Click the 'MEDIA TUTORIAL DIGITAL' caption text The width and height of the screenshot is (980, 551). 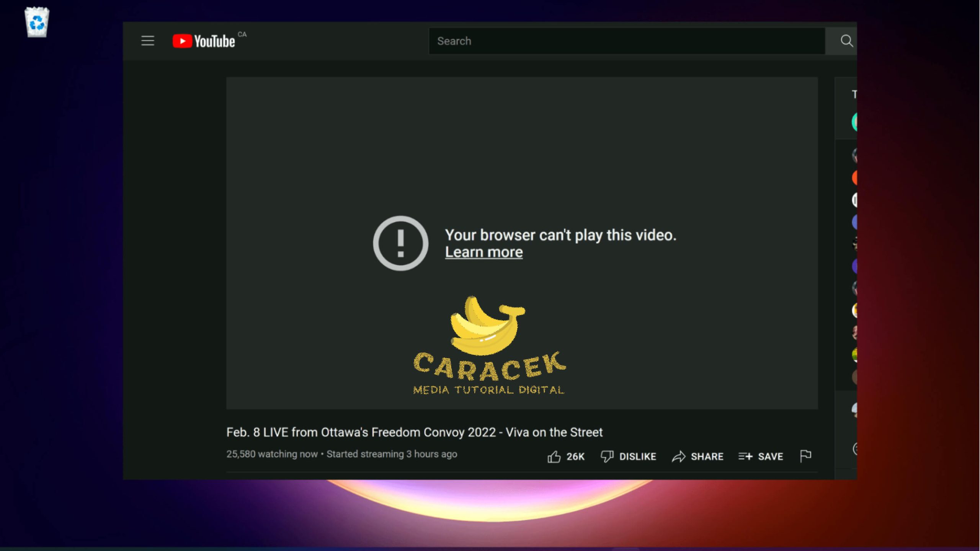tap(488, 390)
